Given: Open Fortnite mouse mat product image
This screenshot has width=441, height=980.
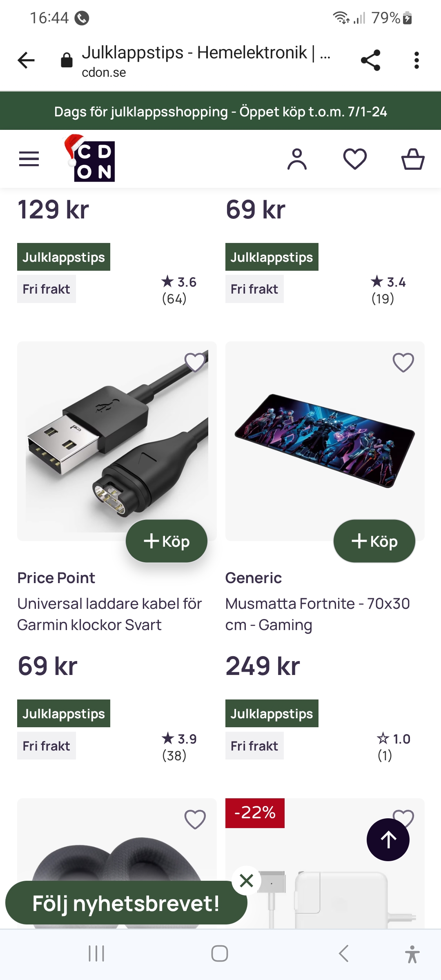Looking at the screenshot, I should (325, 441).
